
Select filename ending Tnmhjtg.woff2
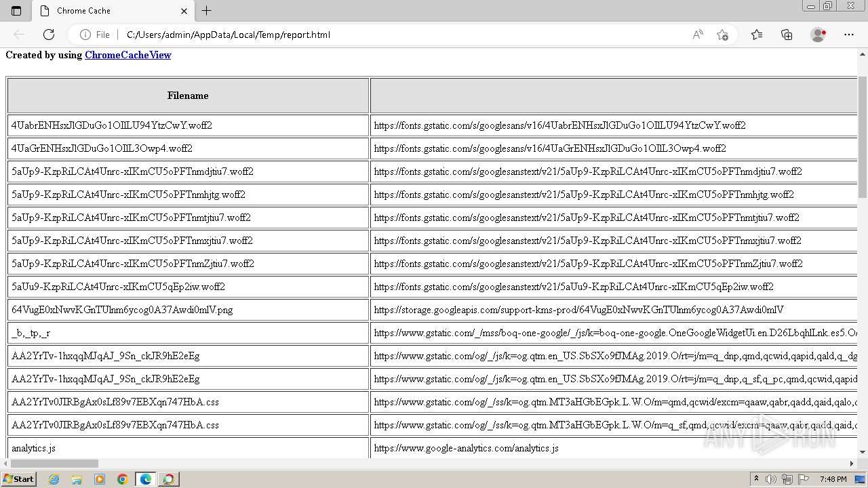tap(128, 195)
